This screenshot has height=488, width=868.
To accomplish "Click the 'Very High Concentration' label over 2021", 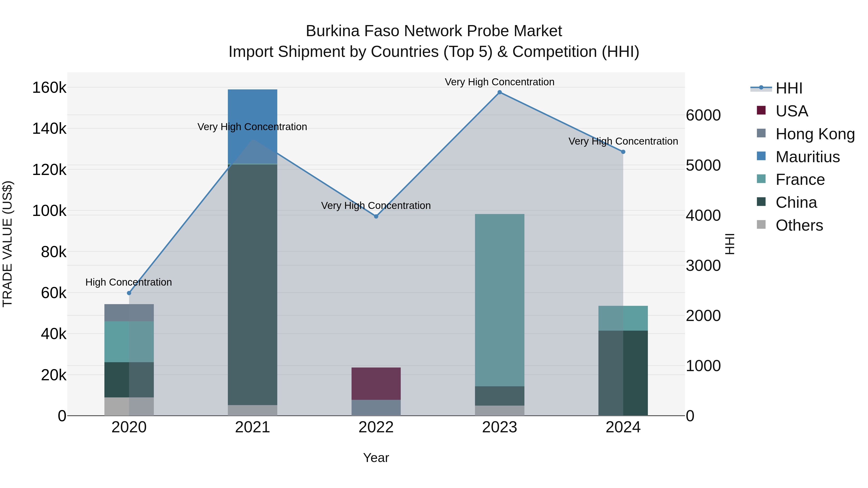I will click(252, 127).
